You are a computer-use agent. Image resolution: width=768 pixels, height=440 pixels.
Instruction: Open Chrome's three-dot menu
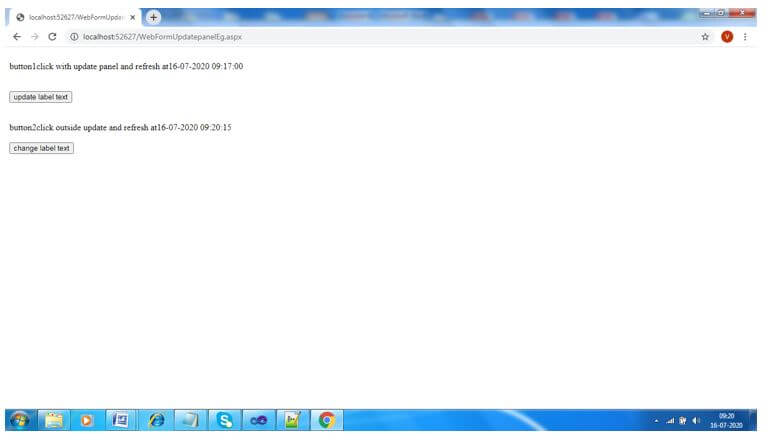[745, 37]
